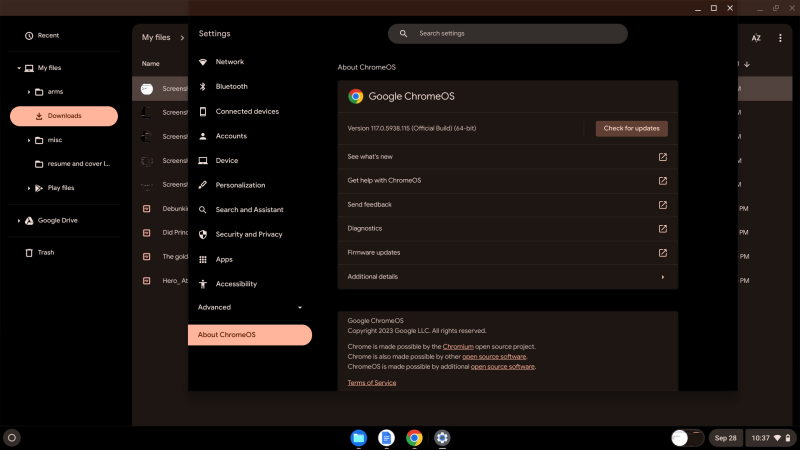Open Search and Assistant settings

250,210
